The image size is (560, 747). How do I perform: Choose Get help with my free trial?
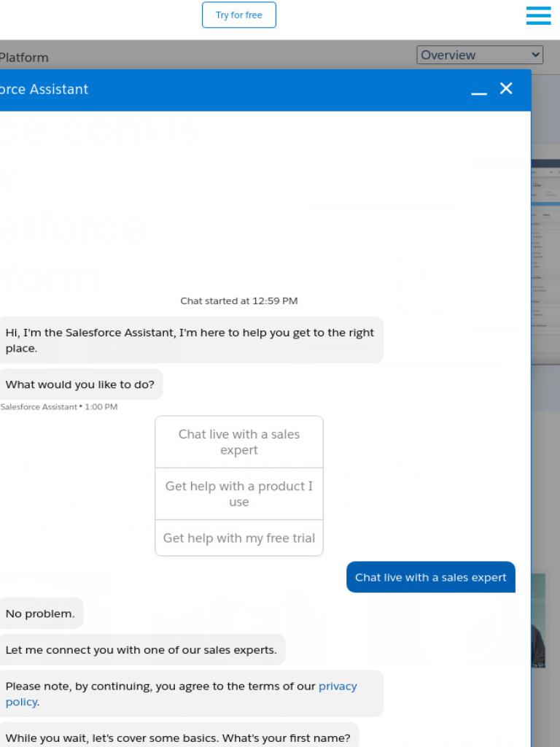tap(239, 538)
